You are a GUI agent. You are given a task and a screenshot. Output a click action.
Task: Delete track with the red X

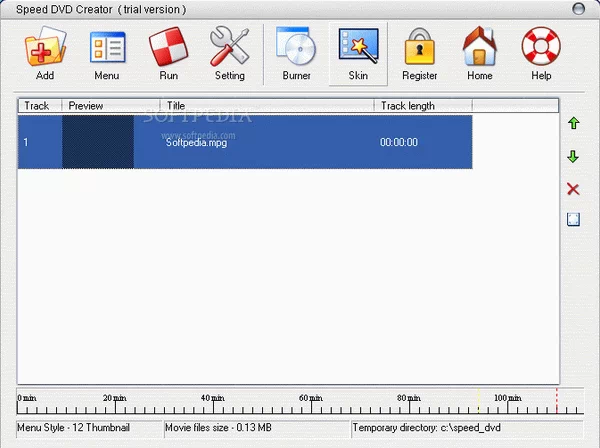[573, 189]
